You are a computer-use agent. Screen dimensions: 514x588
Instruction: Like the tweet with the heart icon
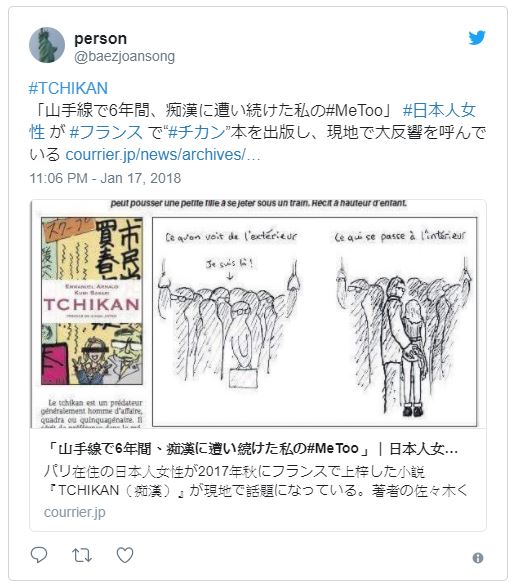coord(125,555)
